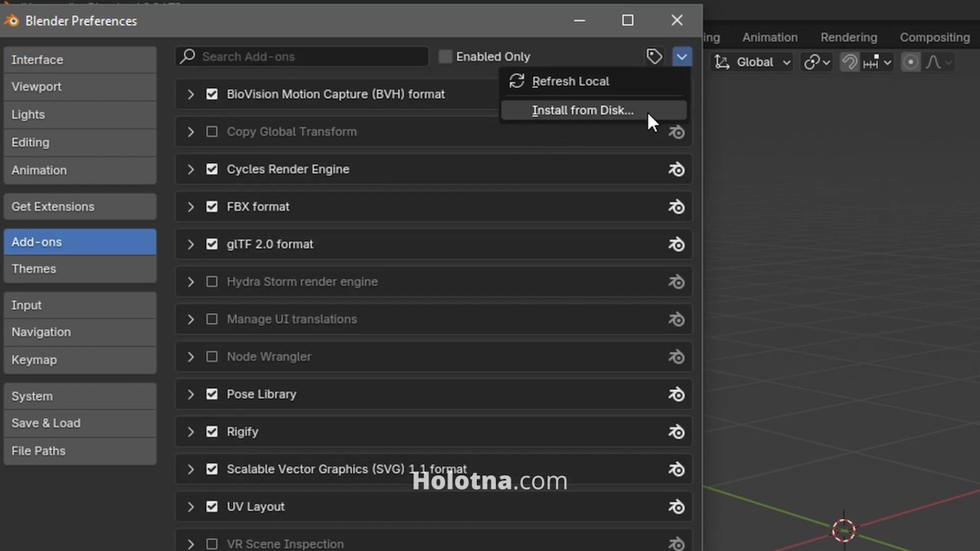Open the Global transform orientation dropdown

[753, 62]
